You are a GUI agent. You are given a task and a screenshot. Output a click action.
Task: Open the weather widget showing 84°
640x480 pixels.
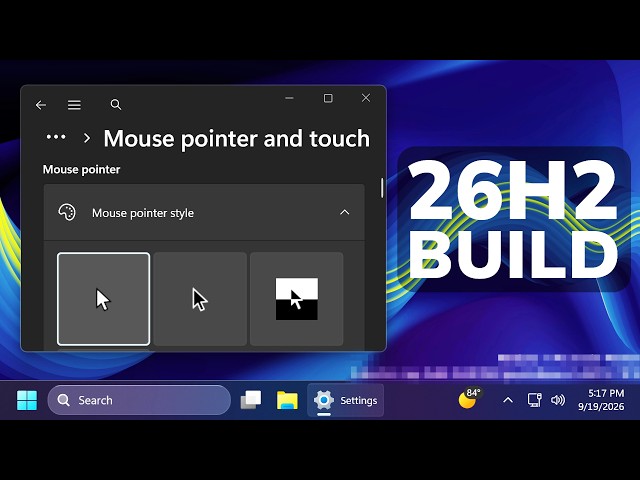coord(469,398)
